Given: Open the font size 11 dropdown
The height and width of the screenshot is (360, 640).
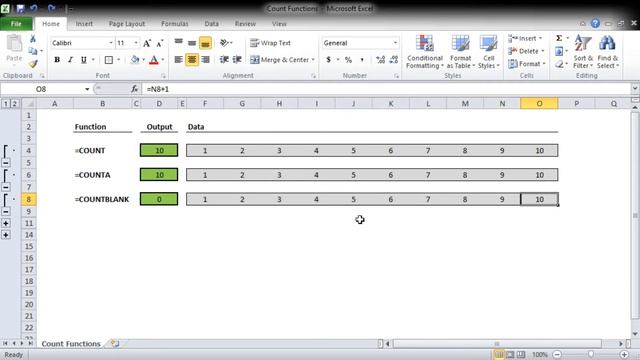Looking at the screenshot, I should click(x=136, y=43).
